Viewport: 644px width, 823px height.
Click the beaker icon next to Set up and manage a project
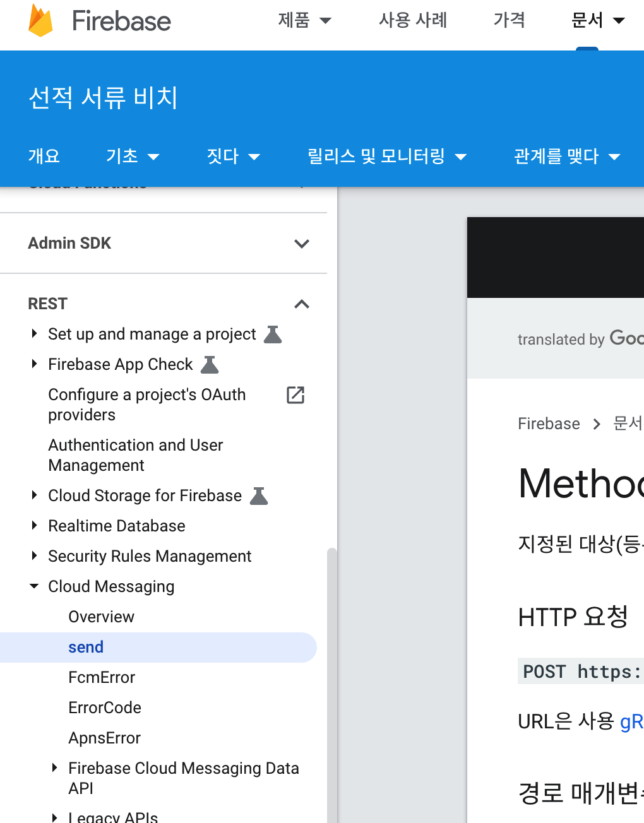tap(273, 334)
